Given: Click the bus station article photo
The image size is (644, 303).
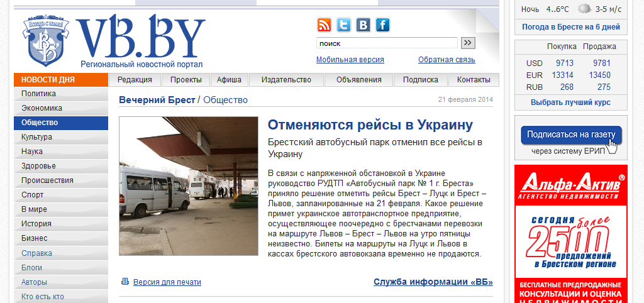Looking at the screenshot, I should [189, 186].
